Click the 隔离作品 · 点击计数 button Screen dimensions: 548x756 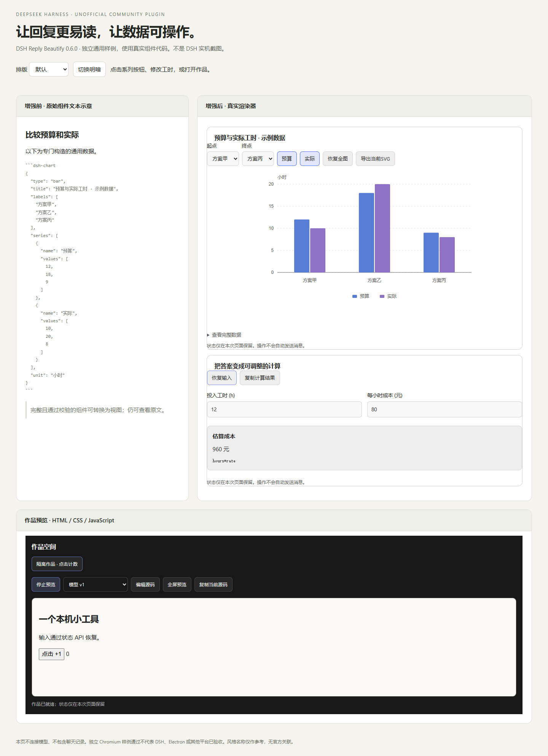(57, 564)
